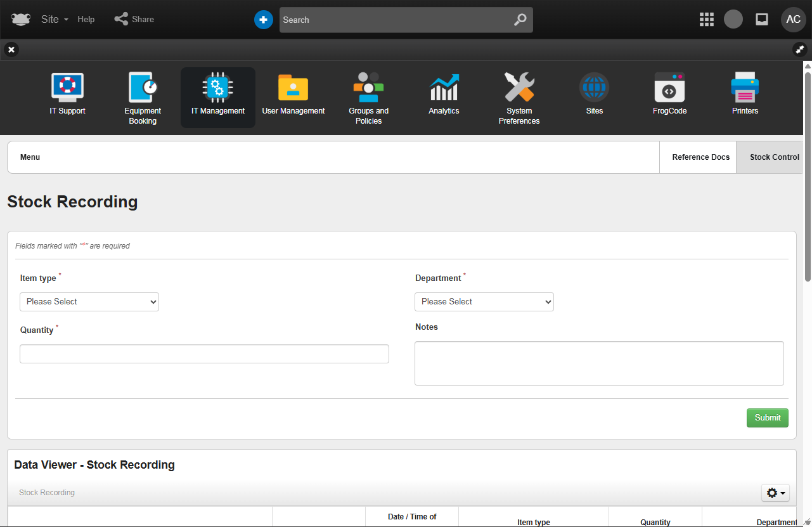Click into the Quantity input field

tap(204, 354)
